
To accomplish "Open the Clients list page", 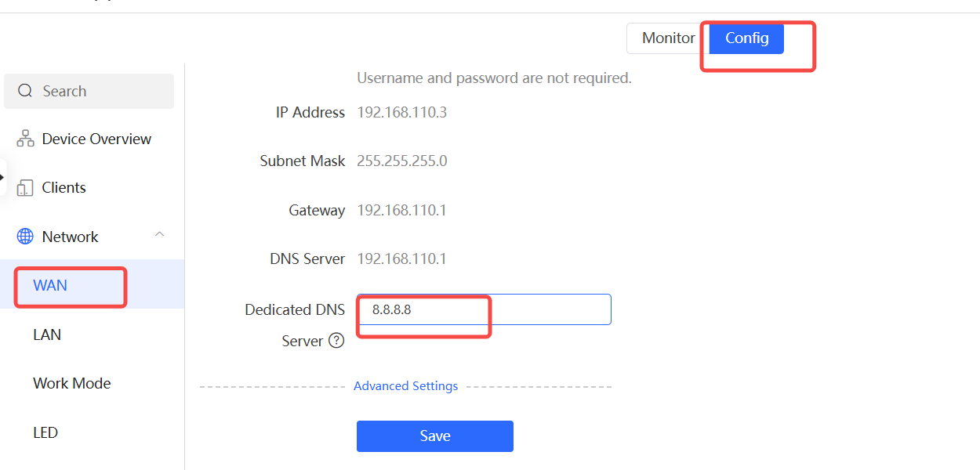I will click(64, 188).
